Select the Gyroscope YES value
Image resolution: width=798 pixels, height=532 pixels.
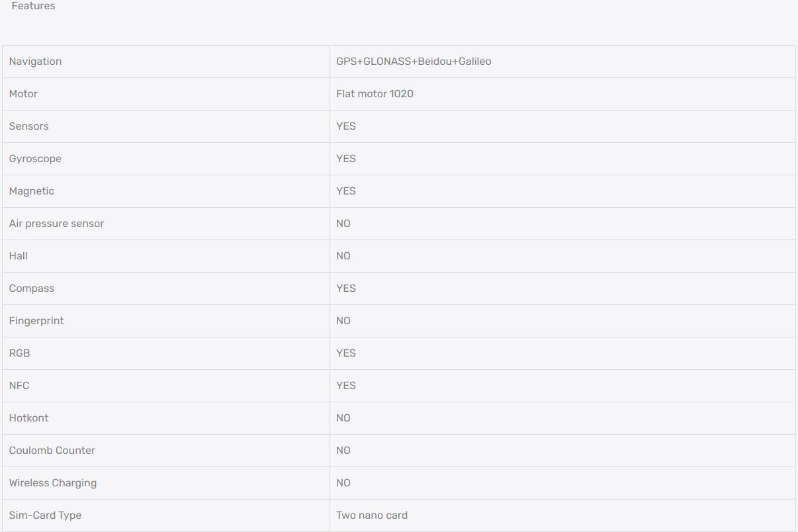pyautogui.click(x=346, y=159)
